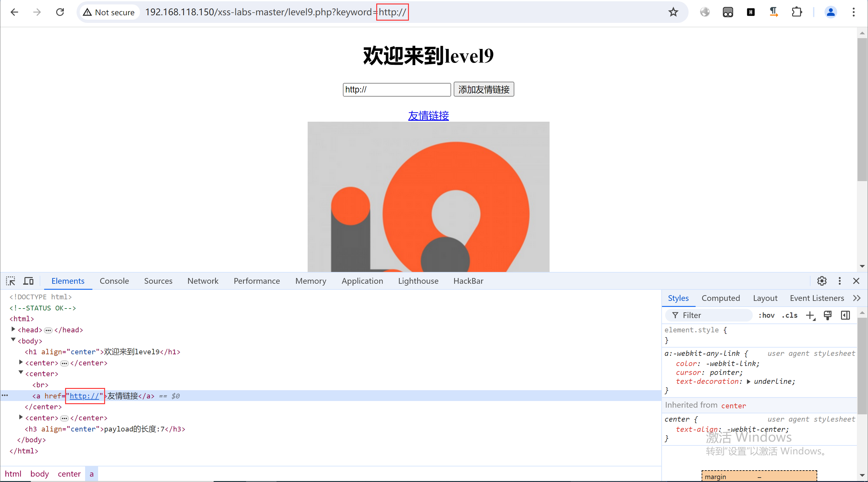Open the paragraph-mark extension icon
868x482 pixels.
(x=774, y=12)
